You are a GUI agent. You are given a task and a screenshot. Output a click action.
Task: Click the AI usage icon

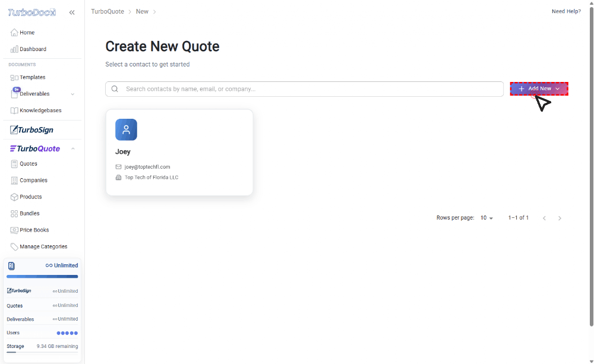11,266
